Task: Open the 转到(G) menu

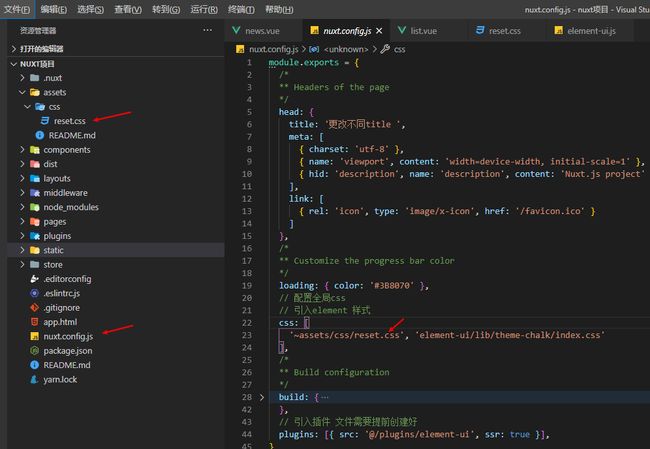Action: click(166, 9)
